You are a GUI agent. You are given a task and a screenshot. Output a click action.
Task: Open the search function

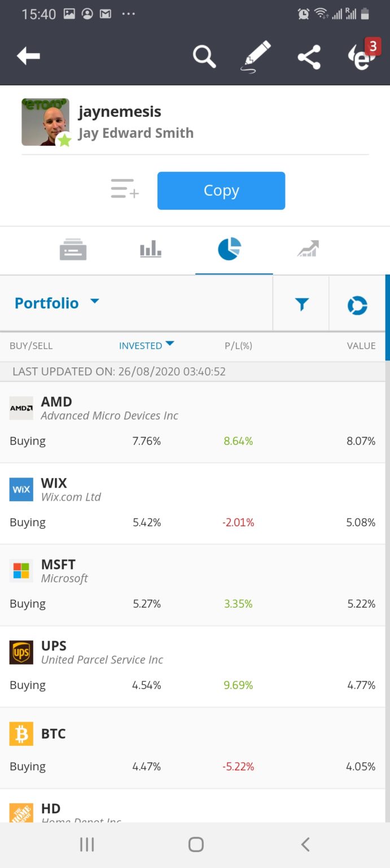point(204,56)
